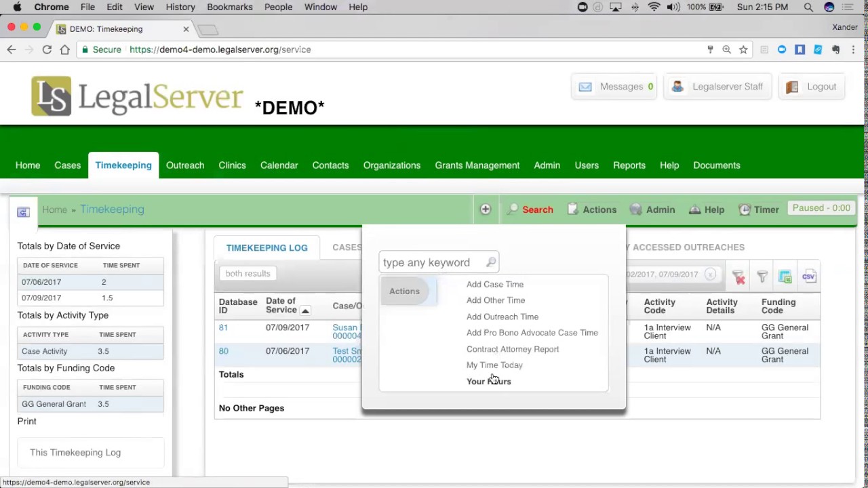
Task: Click the Zoom camera extension icon
Action: [782, 49]
